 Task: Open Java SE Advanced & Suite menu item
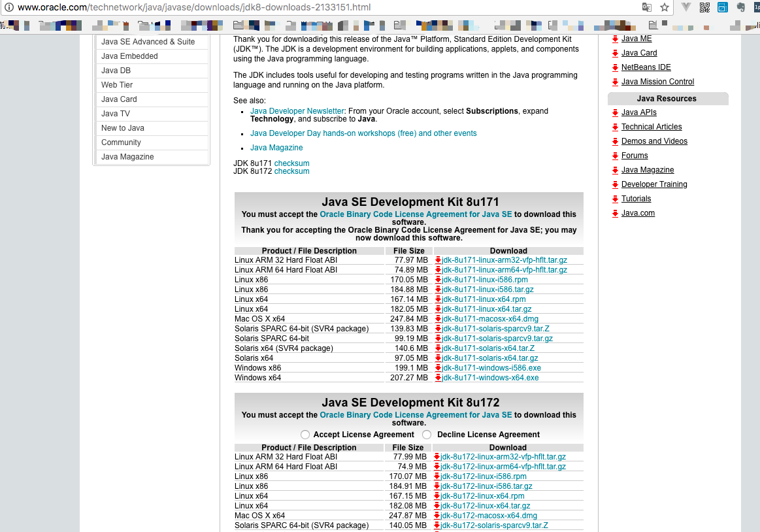pyautogui.click(x=152, y=42)
